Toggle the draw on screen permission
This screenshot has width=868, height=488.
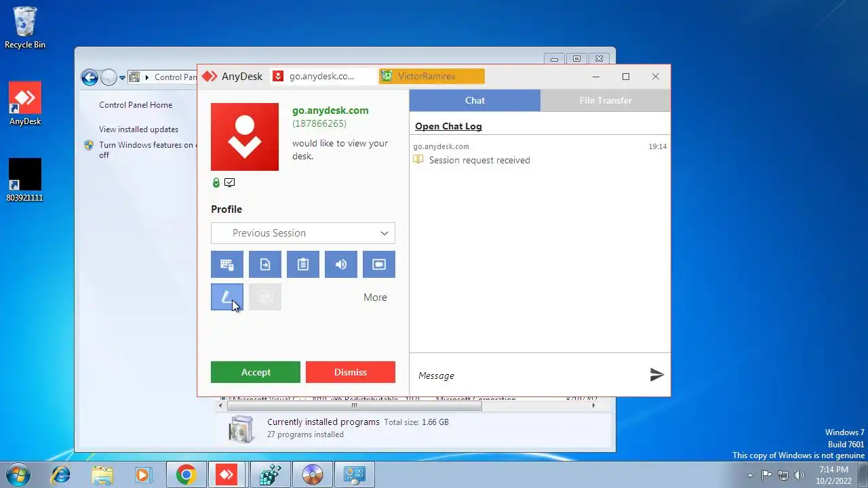(227, 297)
